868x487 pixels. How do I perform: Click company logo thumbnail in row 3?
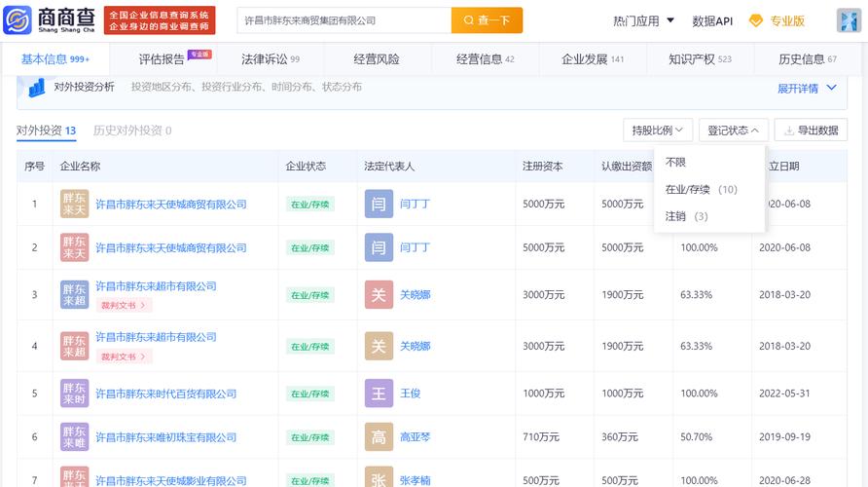click(x=74, y=294)
